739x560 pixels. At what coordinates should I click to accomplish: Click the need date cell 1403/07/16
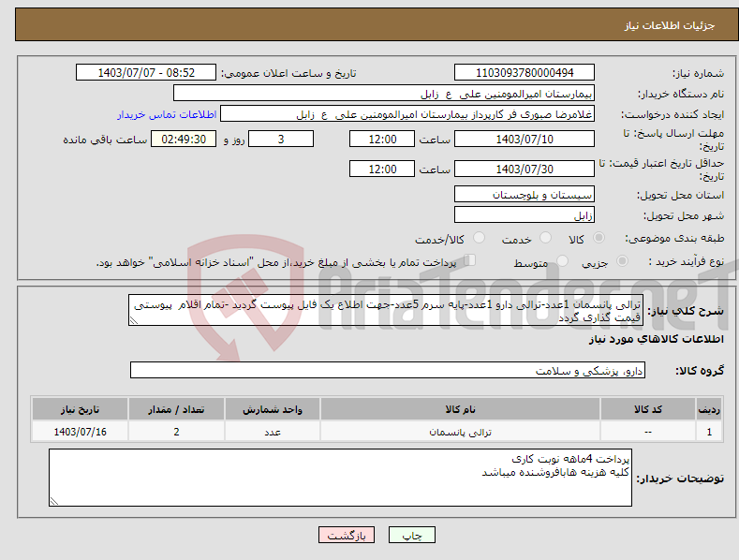(81, 432)
